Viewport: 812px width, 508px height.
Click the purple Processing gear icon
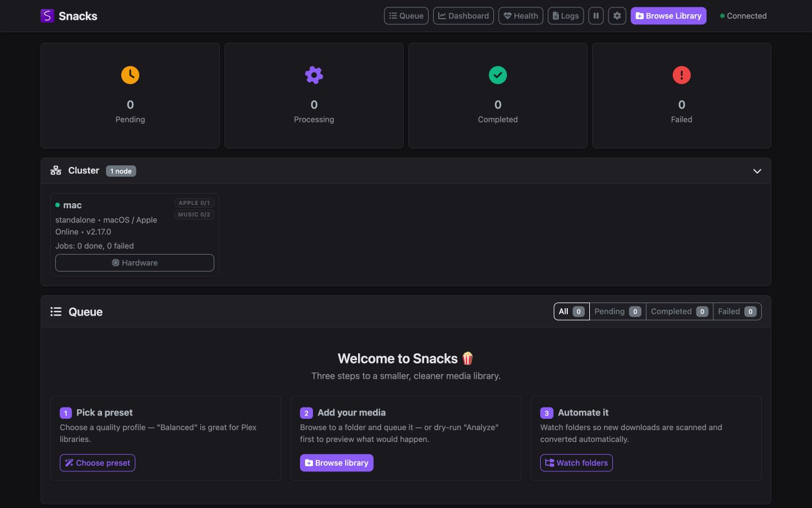point(314,75)
